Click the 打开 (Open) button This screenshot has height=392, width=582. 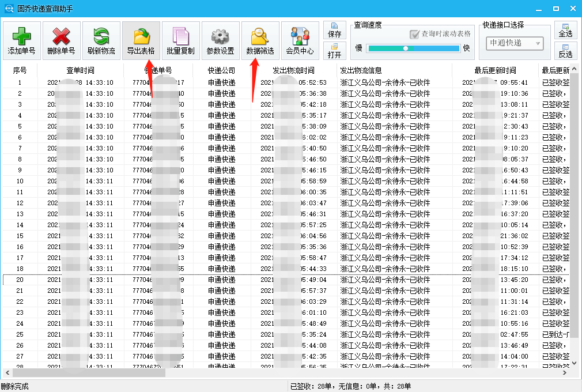coord(335,51)
